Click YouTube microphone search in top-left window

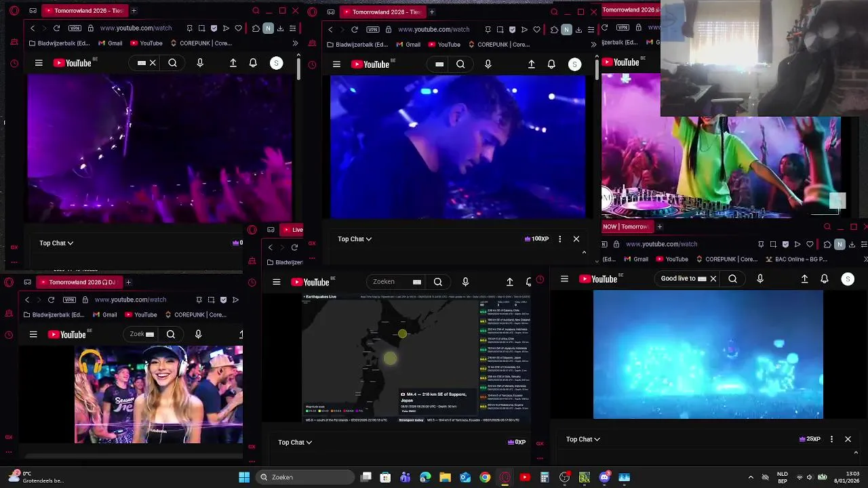199,63
